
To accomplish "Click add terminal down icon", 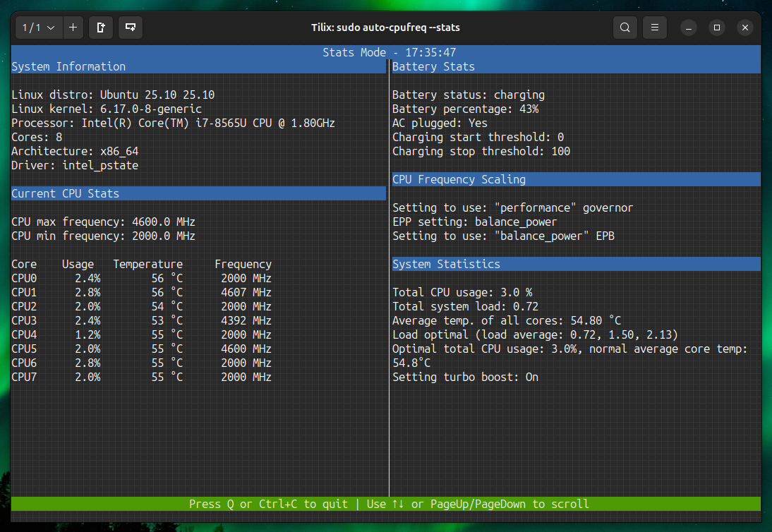I will 131,28.
